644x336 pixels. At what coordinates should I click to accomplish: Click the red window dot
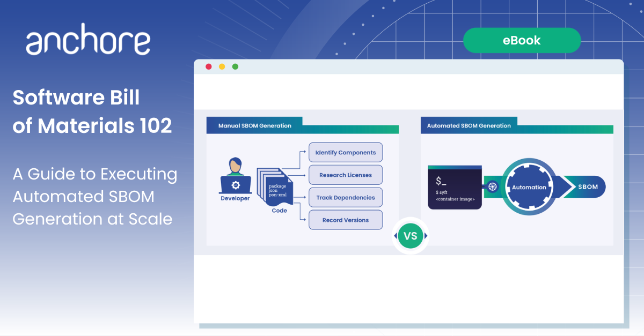(209, 66)
